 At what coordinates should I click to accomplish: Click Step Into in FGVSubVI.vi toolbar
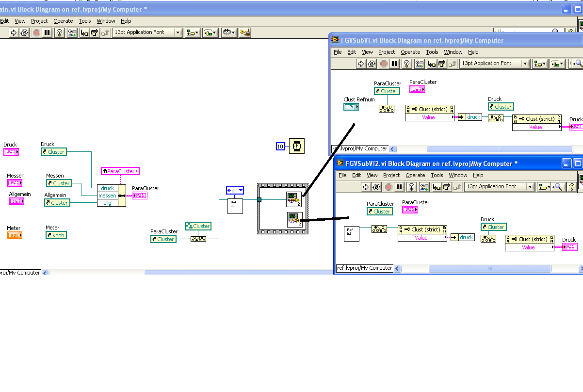[432, 64]
